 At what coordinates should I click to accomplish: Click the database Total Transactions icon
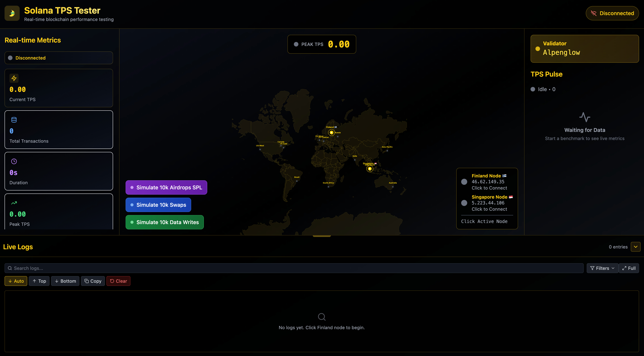coord(14,120)
